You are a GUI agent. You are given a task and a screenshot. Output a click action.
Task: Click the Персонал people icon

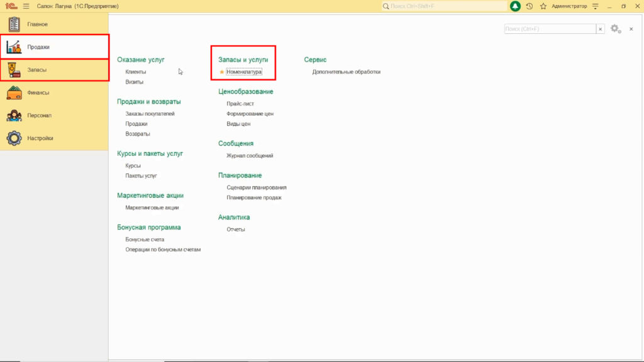tap(14, 116)
